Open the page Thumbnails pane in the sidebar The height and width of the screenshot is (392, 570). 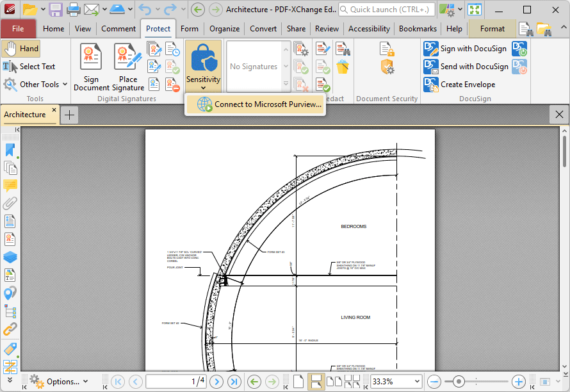pyautogui.click(x=10, y=168)
